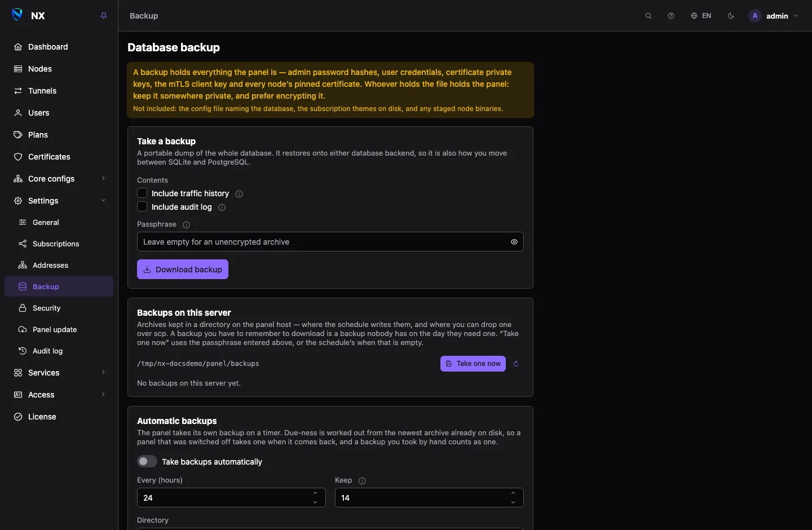Reveal passphrase with the eye icon
Image resolution: width=812 pixels, height=530 pixels.
(514, 242)
